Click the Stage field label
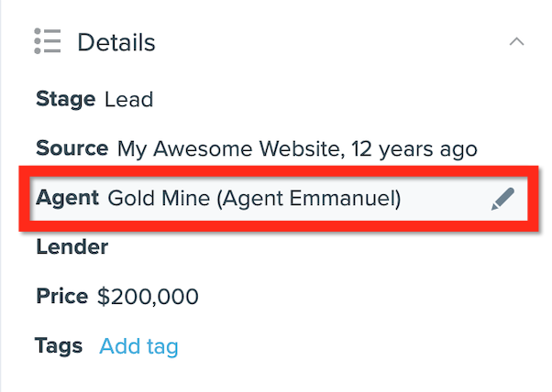Screen dimensions: 552x392 click(65, 99)
